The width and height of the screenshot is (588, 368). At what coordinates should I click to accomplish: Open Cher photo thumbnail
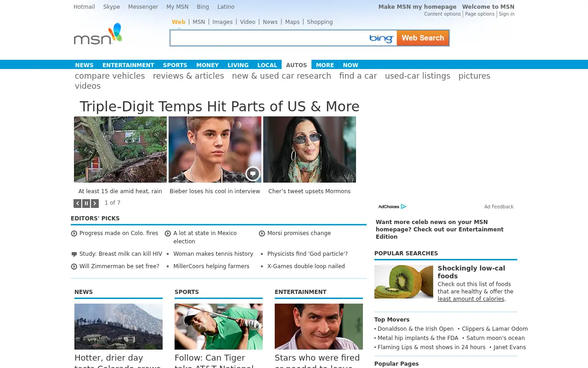click(310, 149)
